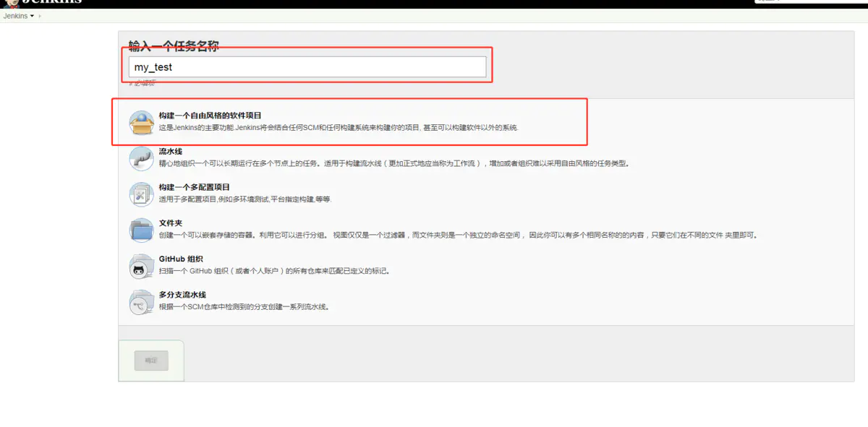Image resolution: width=868 pixels, height=427 pixels.
Task: Select the folder (文件夹) icon
Action: (x=141, y=230)
